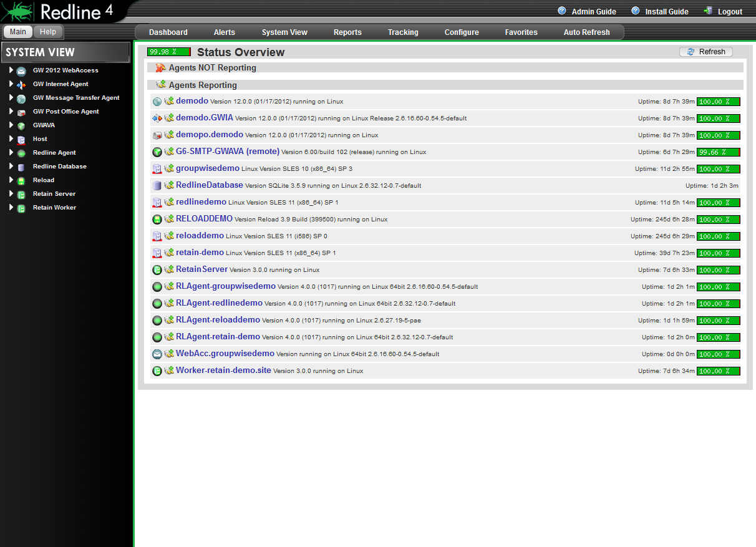Open the System View menu
The width and height of the screenshot is (756, 547).
coord(284,32)
